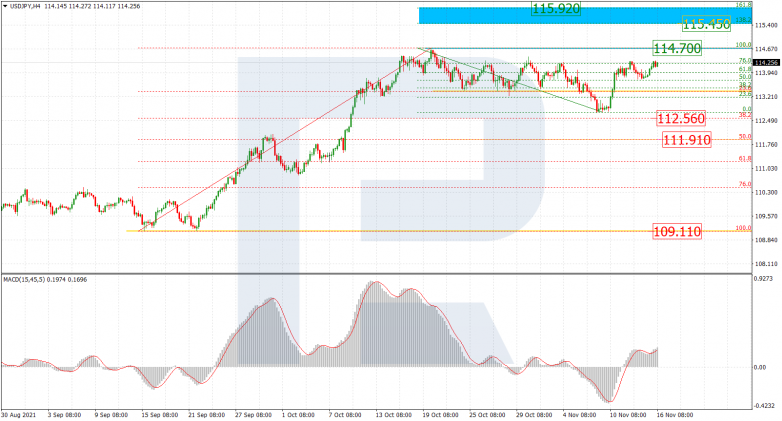
Task: Open the chart menu arrow beside USDJPY,H4
Action: [5, 6]
